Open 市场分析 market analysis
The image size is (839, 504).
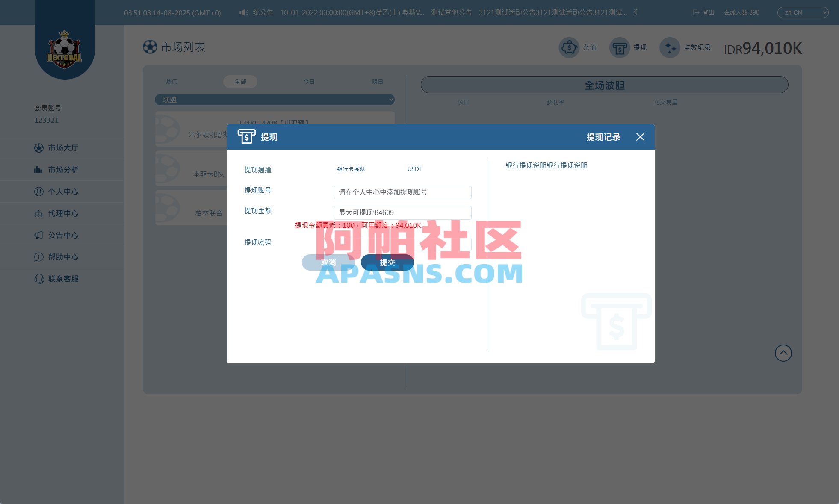coord(62,170)
